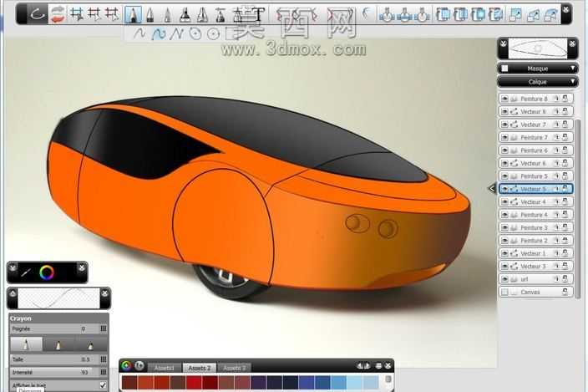Choose the smooth curve stroke mode

139,33
